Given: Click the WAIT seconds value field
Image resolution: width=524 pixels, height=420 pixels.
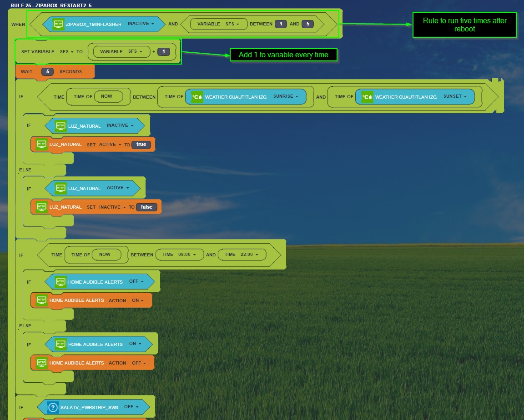Looking at the screenshot, I should tap(47, 71).
